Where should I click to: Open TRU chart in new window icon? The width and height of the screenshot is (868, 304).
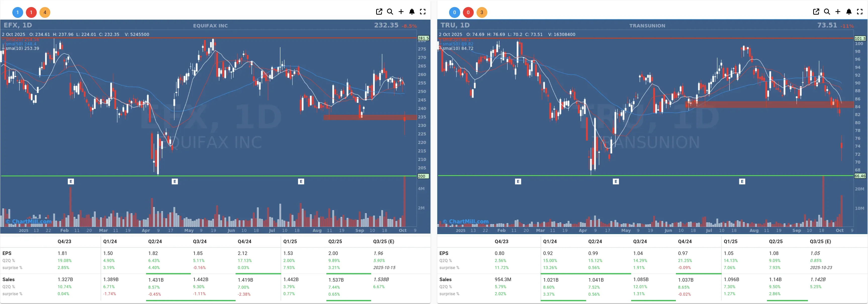point(816,12)
